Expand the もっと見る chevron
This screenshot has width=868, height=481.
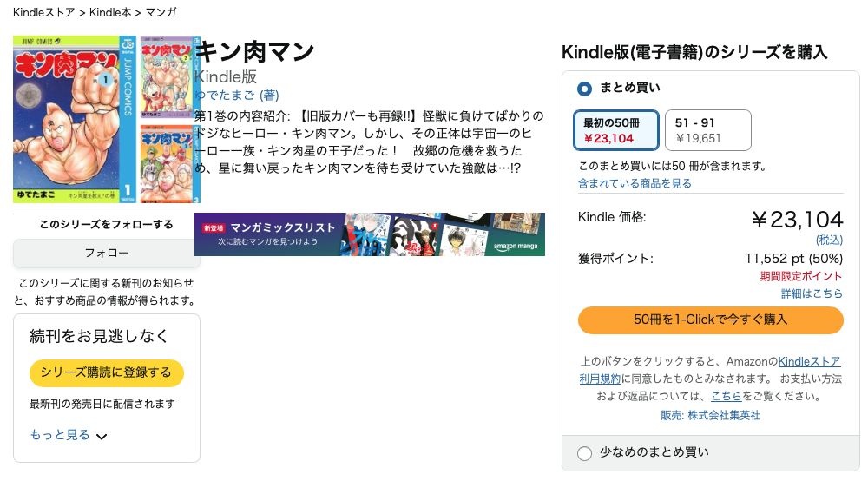tap(102, 436)
